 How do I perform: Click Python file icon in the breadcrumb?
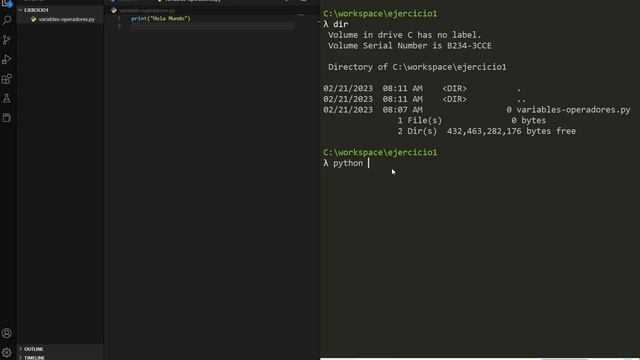coord(114,11)
